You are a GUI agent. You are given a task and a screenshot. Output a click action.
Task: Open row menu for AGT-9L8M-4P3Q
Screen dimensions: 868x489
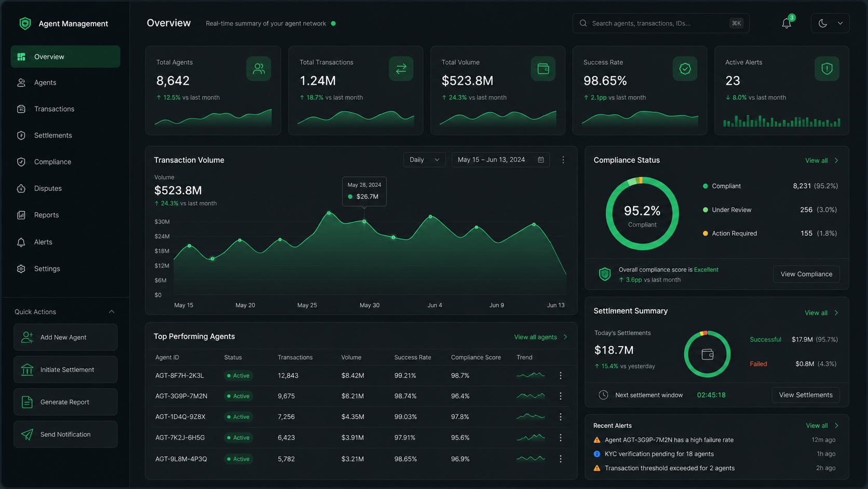pyautogui.click(x=561, y=459)
